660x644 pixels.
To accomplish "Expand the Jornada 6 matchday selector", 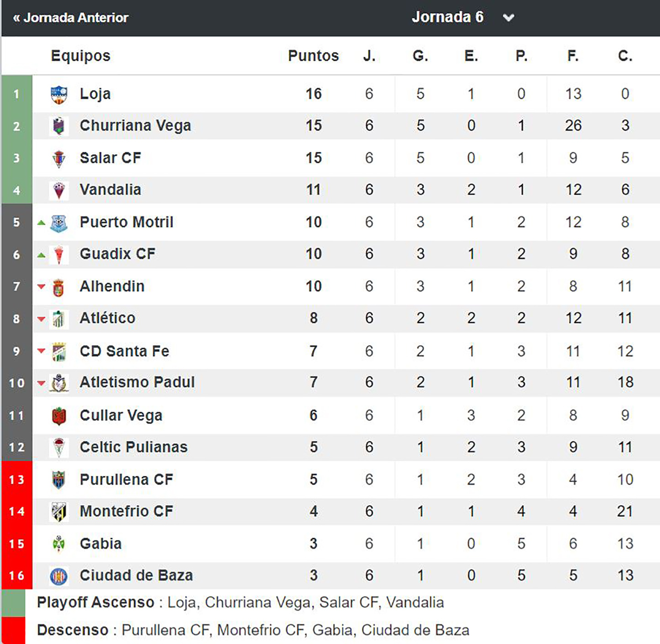I will (447, 17).
